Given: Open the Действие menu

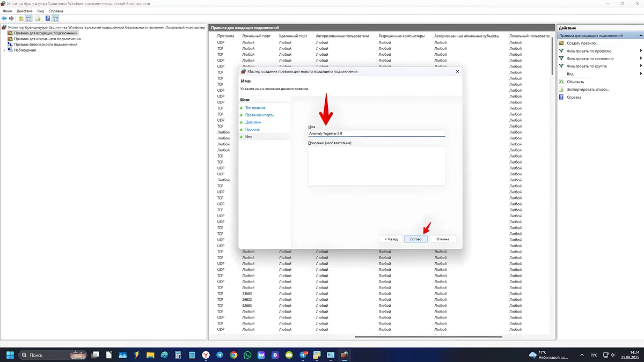Looking at the screenshot, I should click(24, 11).
